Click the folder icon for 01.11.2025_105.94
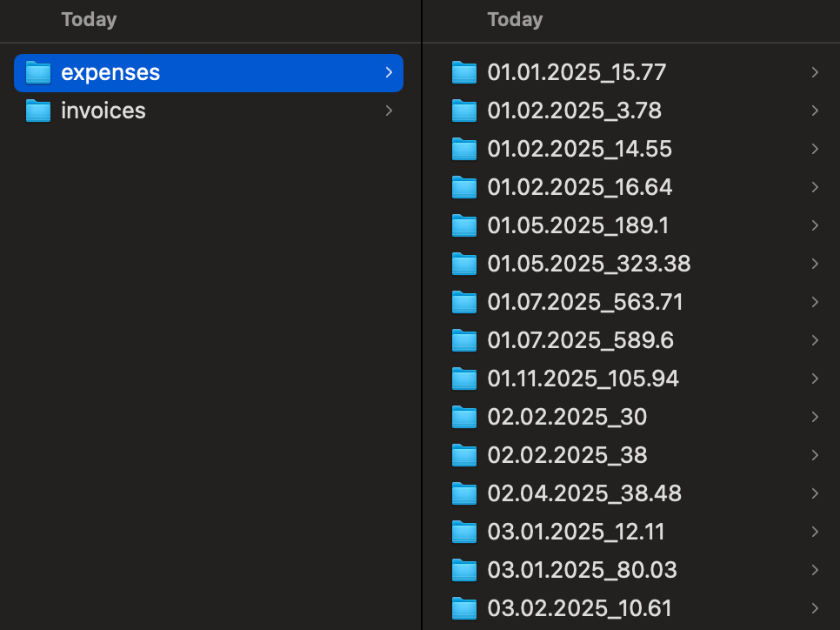The image size is (840, 630). (463, 379)
